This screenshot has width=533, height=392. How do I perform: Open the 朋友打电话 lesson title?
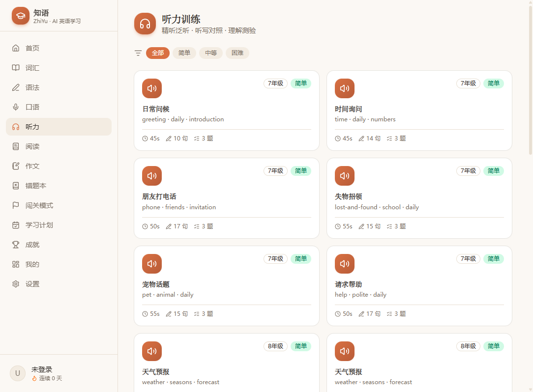159,196
